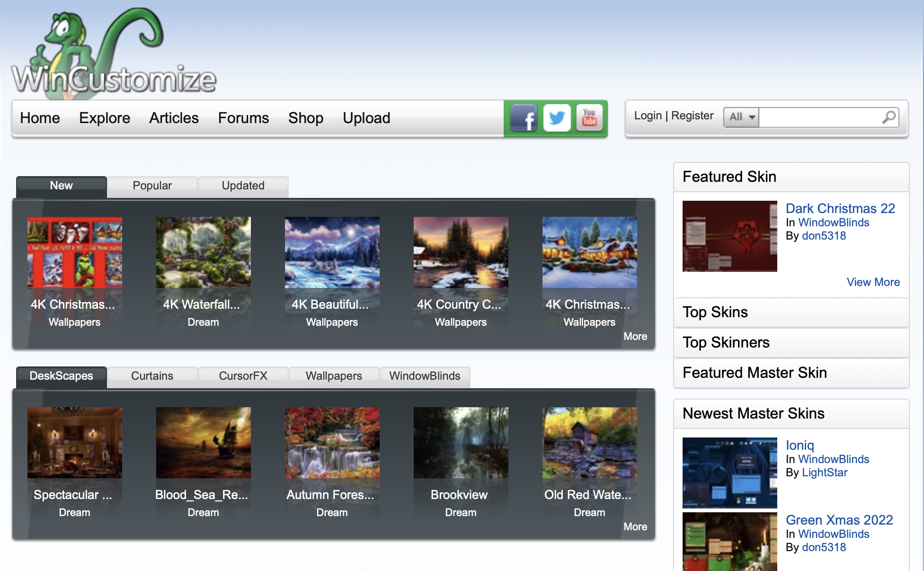Click the Autumn Fores... title text

point(330,495)
